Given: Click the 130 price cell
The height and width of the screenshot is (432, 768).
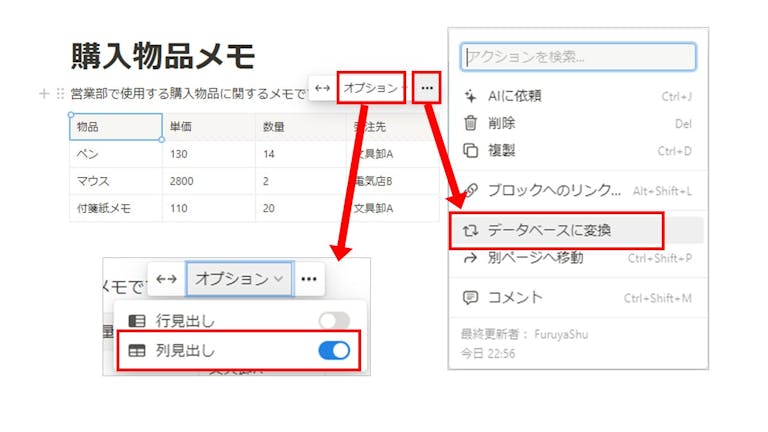Looking at the screenshot, I should [x=209, y=154].
